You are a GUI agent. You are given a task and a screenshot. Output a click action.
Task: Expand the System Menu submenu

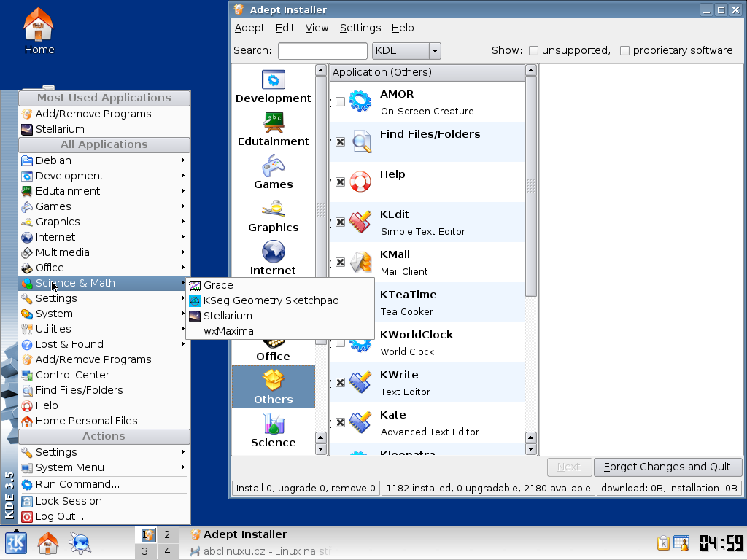click(x=104, y=467)
